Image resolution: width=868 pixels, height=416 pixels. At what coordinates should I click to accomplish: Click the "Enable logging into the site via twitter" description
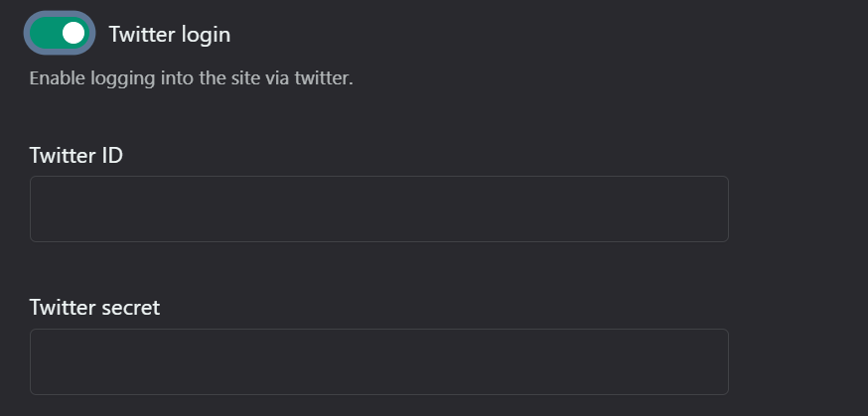point(191,78)
